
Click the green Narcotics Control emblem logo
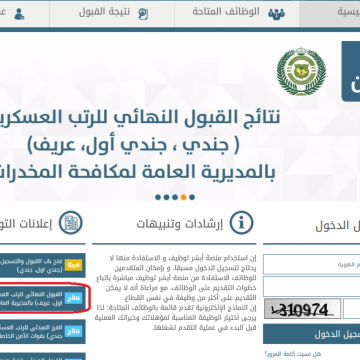[x=301, y=71]
